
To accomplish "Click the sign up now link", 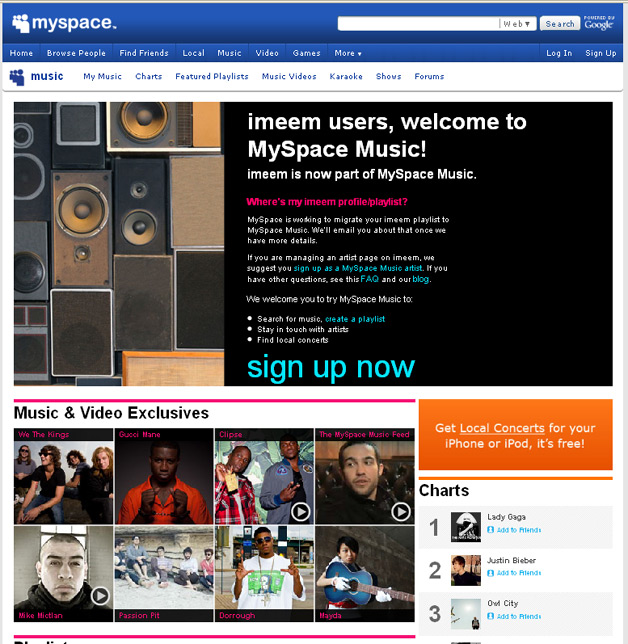I will pos(330,367).
